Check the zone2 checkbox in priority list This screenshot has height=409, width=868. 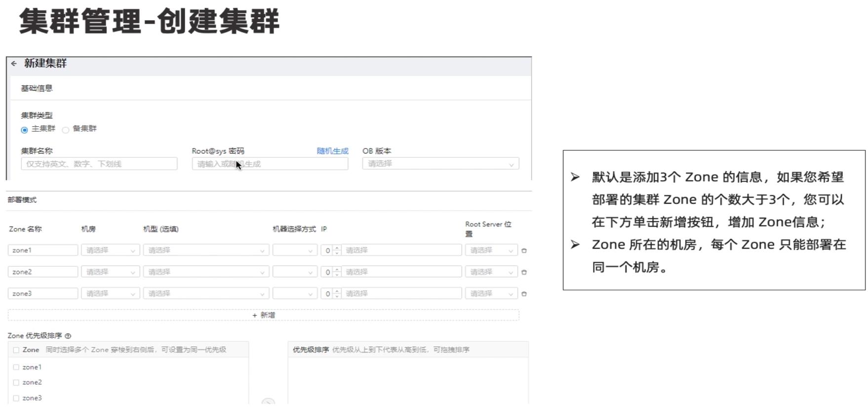[x=16, y=382]
